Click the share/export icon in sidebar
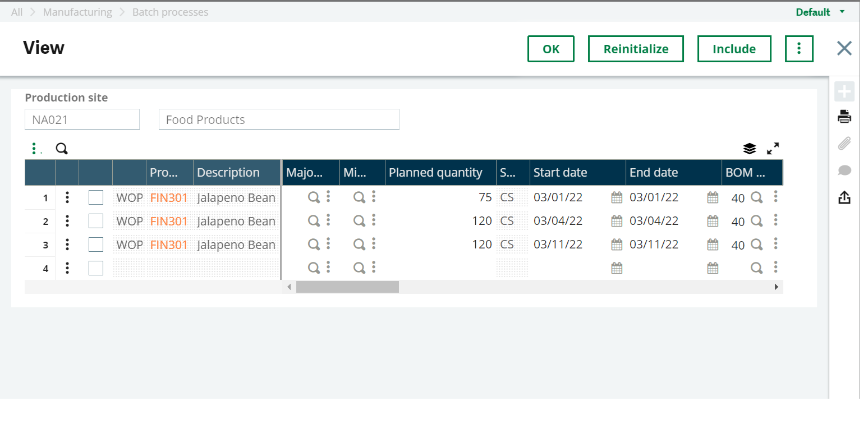Image resolution: width=868 pixels, height=429 pixels. point(844,197)
